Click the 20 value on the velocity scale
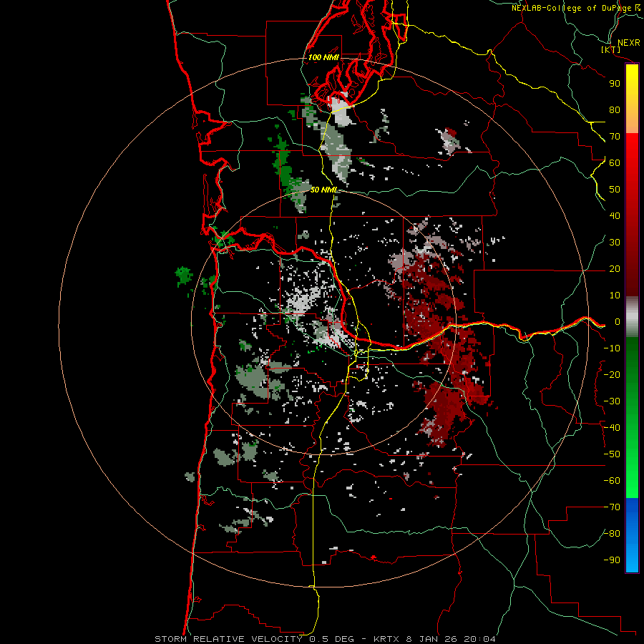Screen dimensions: 644x644 point(615,269)
